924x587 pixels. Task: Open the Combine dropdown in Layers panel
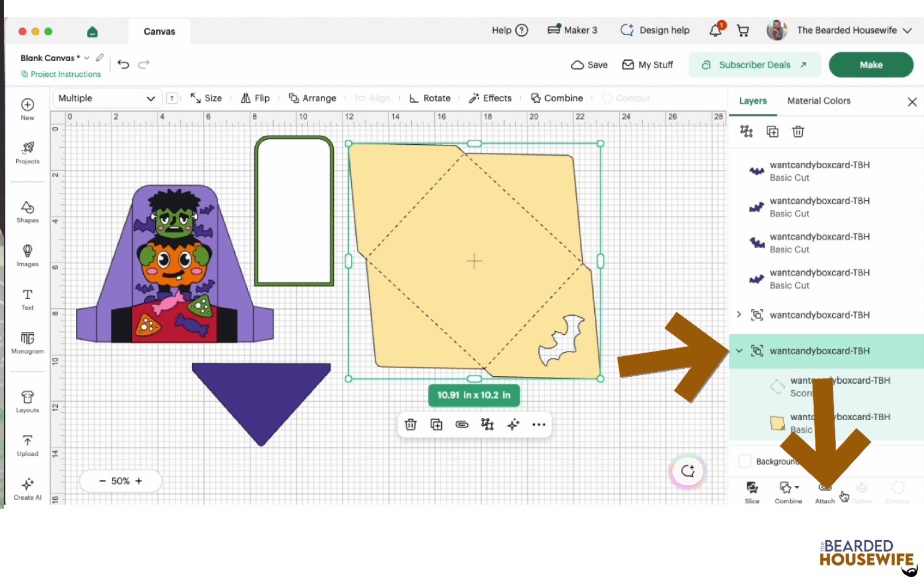pyautogui.click(x=788, y=492)
